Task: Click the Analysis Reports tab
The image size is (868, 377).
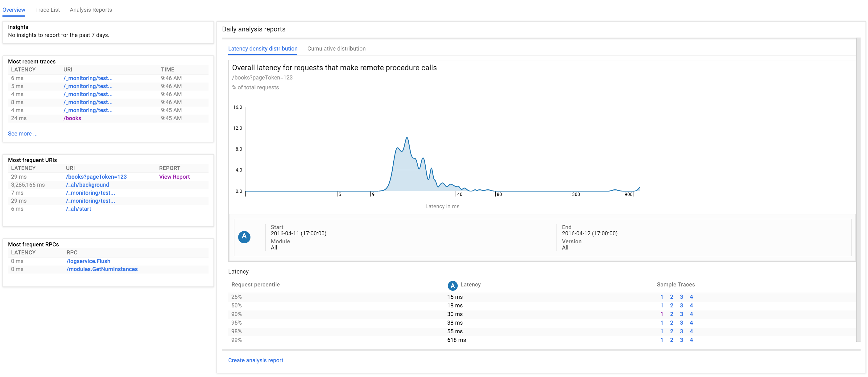Action: click(90, 10)
